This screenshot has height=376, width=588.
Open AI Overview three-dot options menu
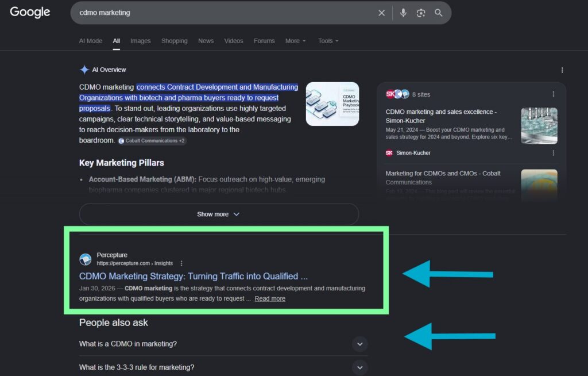tap(562, 70)
